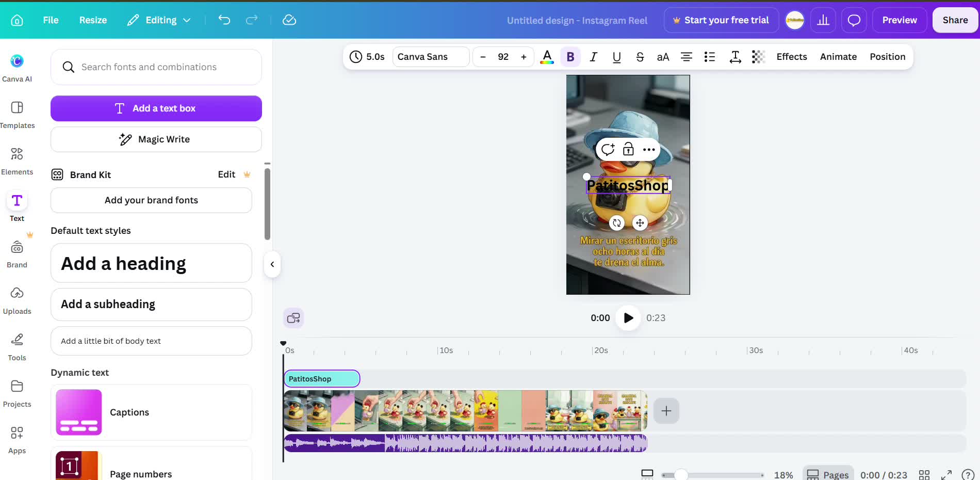Toggle strikethrough formatting
This screenshot has height=480, width=980.
coord(640,57)
